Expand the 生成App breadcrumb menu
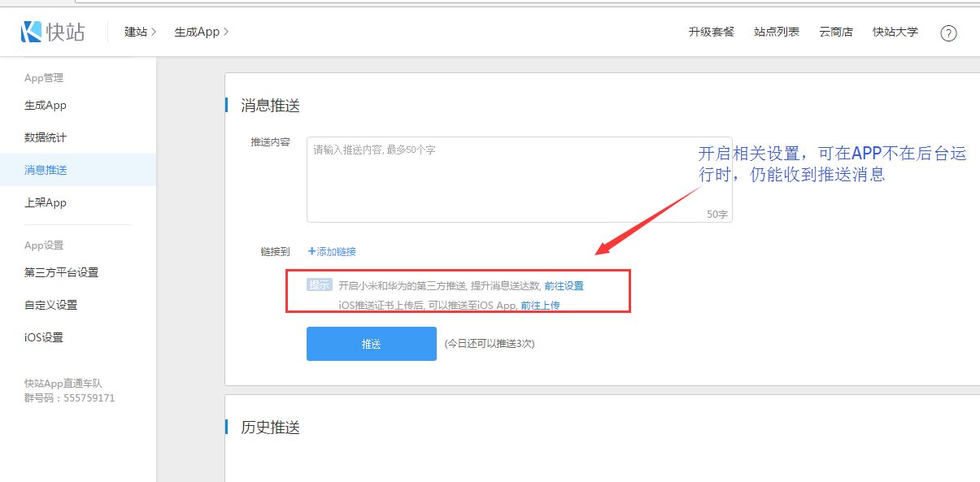980x482 pixels. [x=202, y=32]
